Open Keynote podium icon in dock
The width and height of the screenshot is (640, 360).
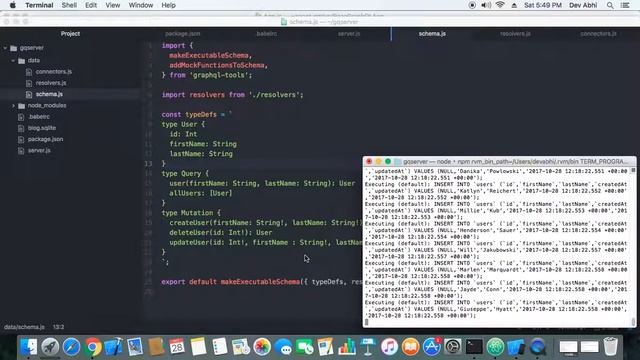click(x=368, y=347)
